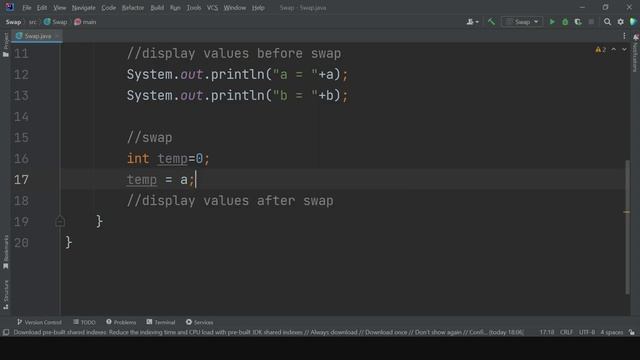Open the user account icon menu
This screenshot has height=360, width=640.
pos(472,22)
